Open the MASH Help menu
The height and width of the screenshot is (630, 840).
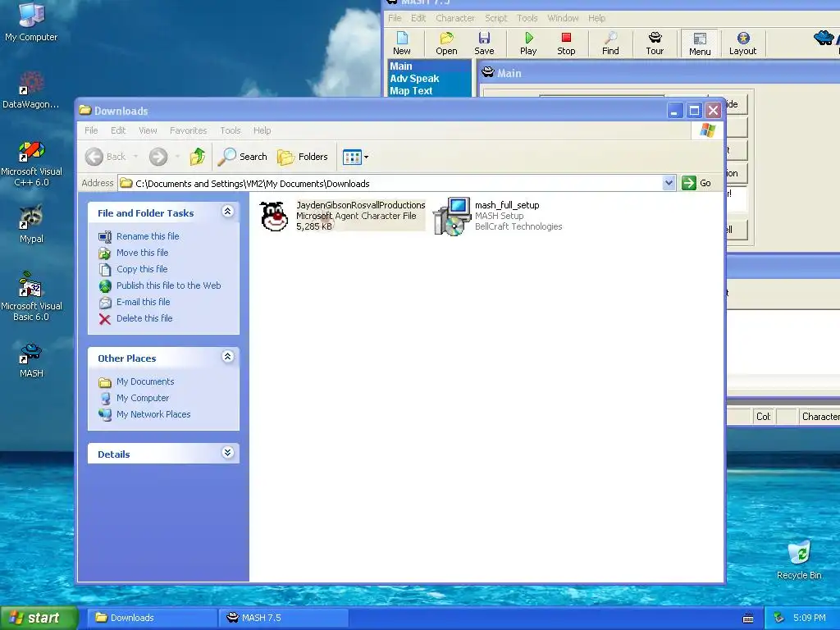tap(597, 18)
